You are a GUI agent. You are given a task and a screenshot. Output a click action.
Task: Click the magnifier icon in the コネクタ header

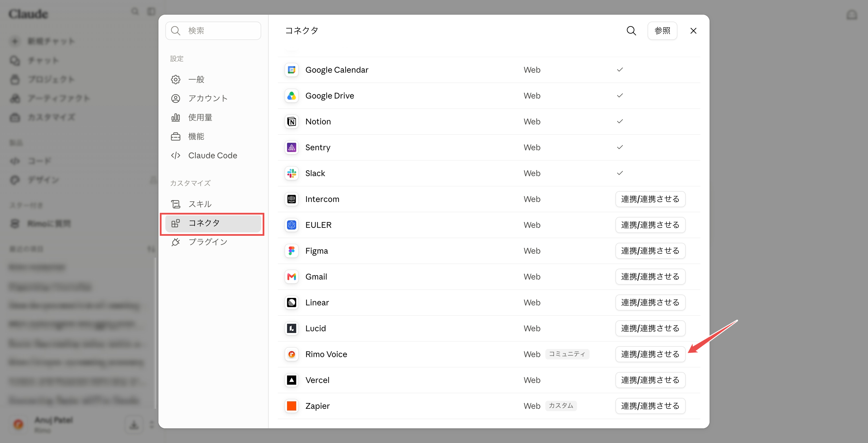(631, 31)
